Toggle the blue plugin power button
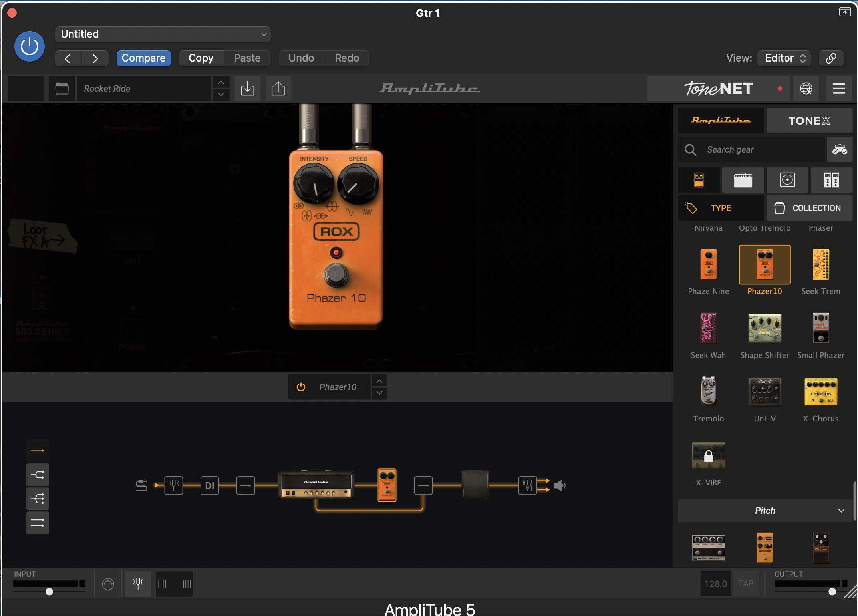This screenshot has height=616, width=858. pyautogui.click(x=29, y=46)
